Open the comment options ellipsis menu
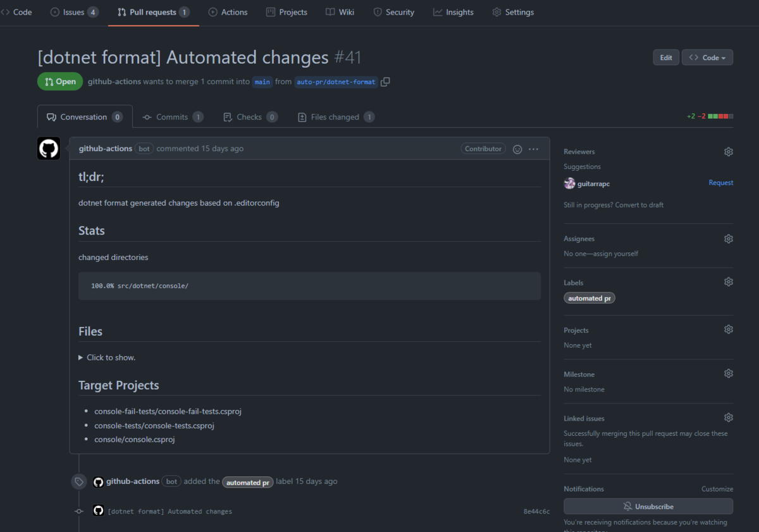Screen dimensions: 759x532 pos(533,149)
